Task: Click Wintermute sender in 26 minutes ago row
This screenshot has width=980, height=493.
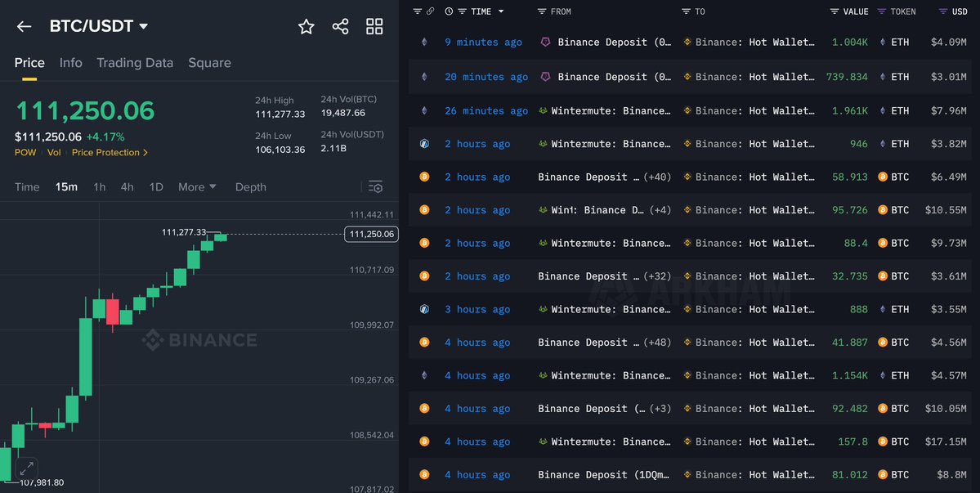Action: (611, 110)
